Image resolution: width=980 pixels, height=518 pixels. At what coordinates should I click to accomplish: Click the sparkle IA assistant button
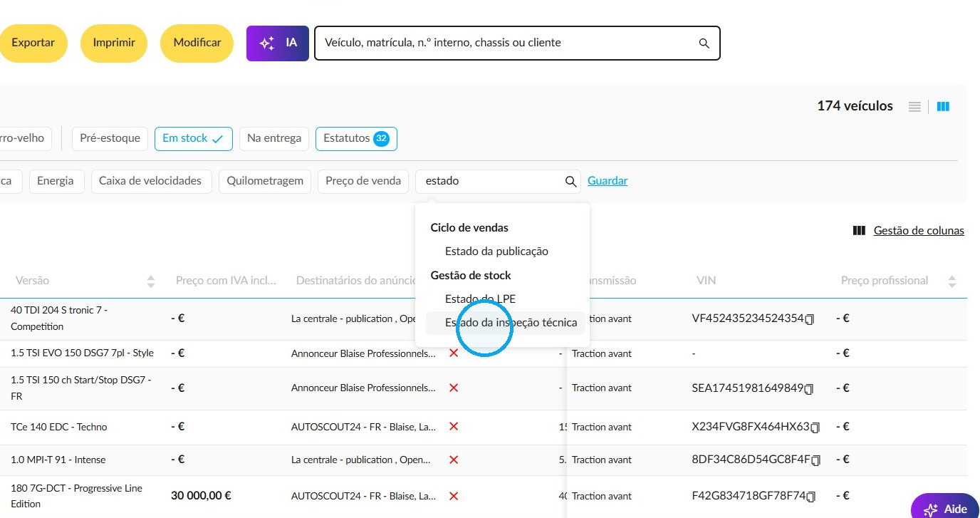pyautogui.click(x=278, y=43)
